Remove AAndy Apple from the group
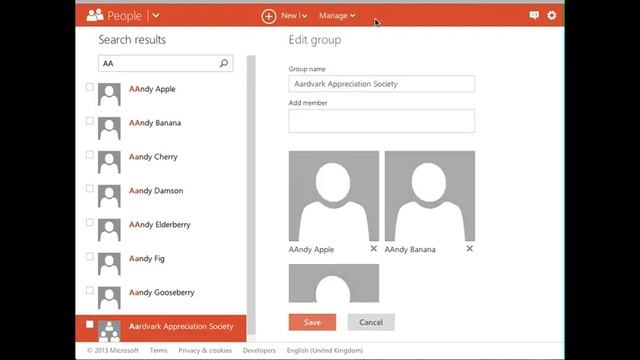The height and width of the screenshot is (360, 640). click(x=373, y=249)
